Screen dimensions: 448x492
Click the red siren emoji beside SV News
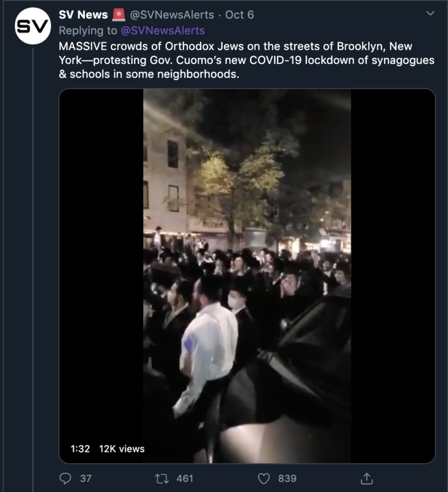pos(118,15)
